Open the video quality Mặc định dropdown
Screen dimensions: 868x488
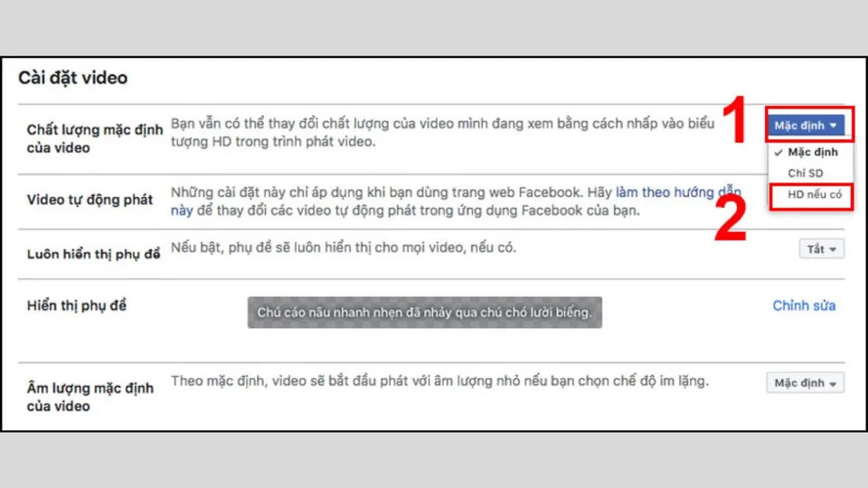806,126
